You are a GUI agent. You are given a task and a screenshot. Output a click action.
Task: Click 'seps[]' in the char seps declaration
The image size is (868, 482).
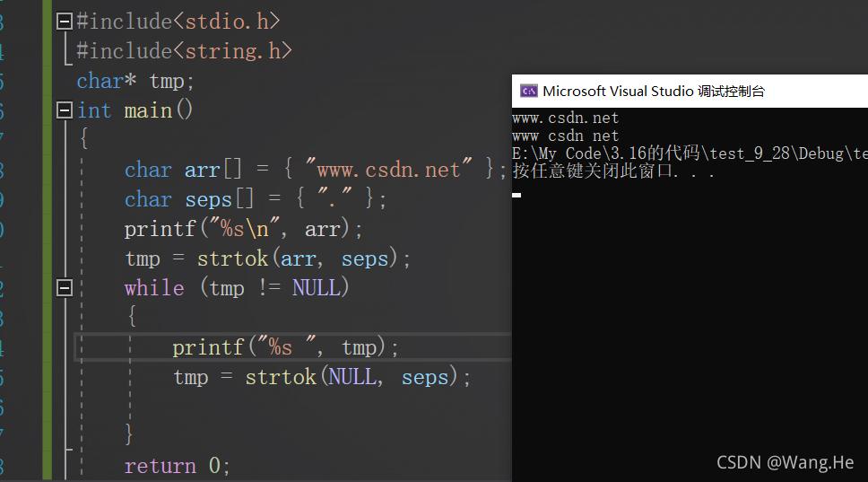[x=219, y=199]
